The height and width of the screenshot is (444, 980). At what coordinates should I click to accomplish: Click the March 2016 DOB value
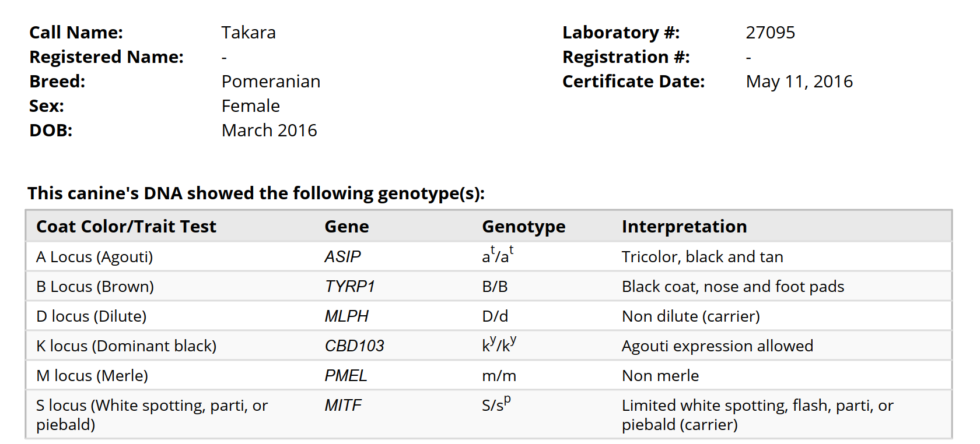269,131
